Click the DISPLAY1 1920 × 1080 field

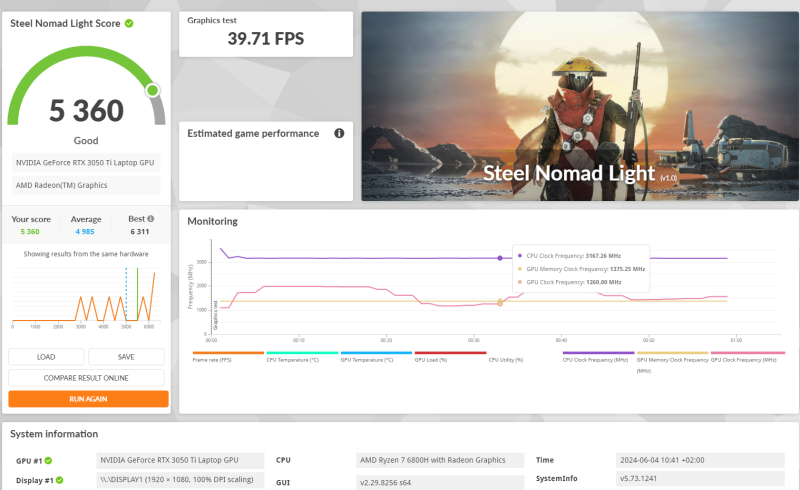click(x=180, y=479)
